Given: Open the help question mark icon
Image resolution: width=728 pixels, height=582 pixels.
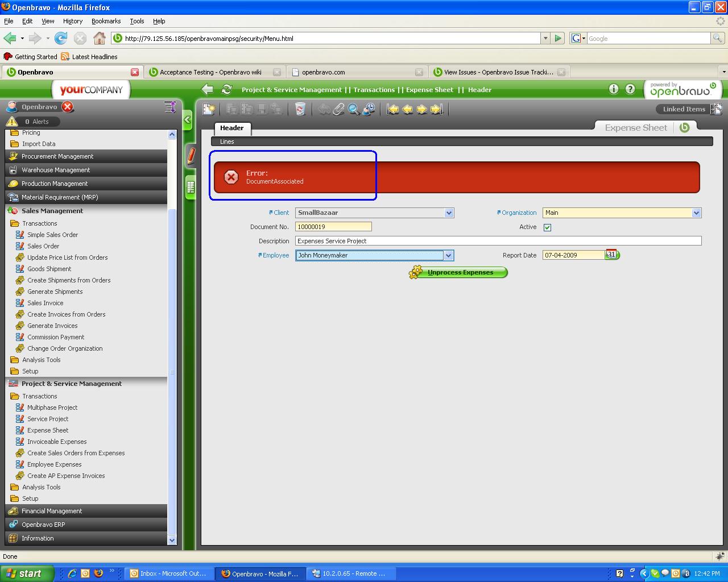Looking at the screenshot, I should click(630, 89).
